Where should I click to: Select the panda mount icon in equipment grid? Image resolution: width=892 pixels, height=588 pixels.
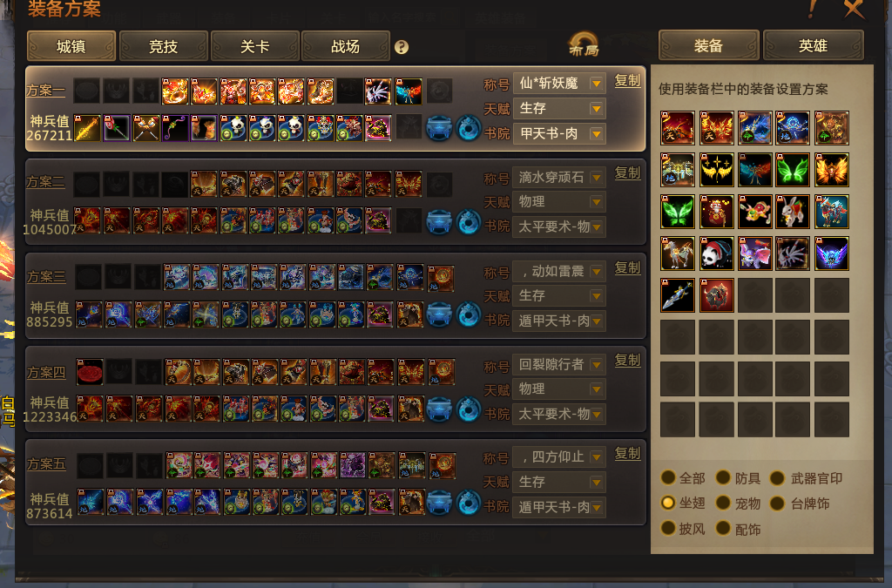[x=716, y=253]
